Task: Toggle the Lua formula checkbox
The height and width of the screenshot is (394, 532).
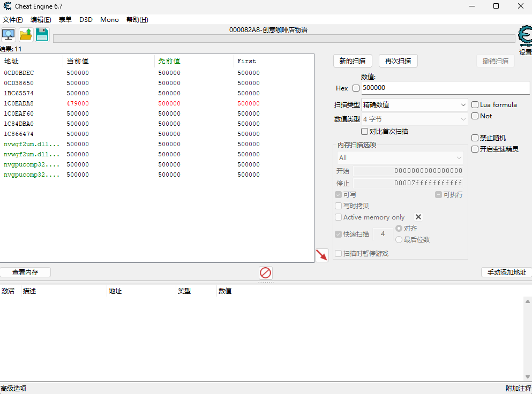Action: 475,105
